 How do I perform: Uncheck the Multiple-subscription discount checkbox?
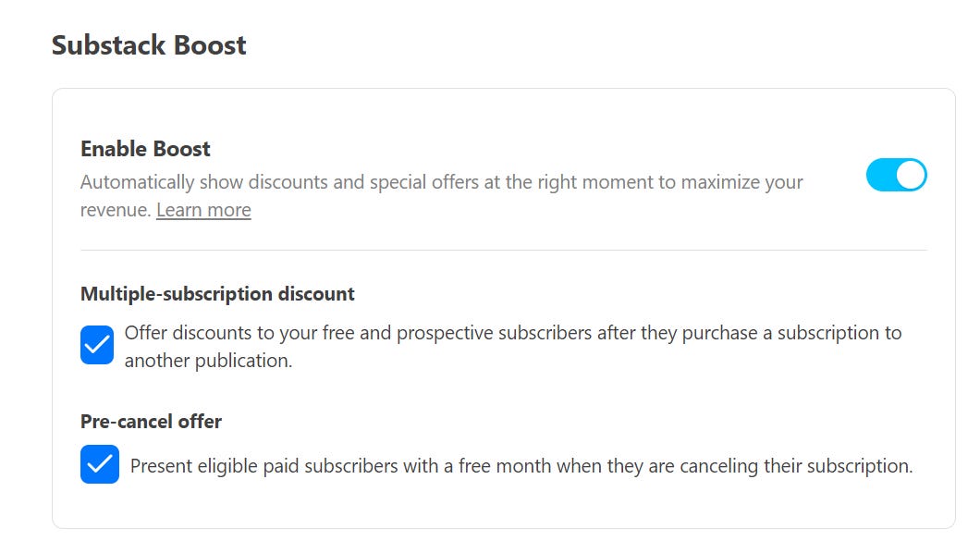pos(96,345)
